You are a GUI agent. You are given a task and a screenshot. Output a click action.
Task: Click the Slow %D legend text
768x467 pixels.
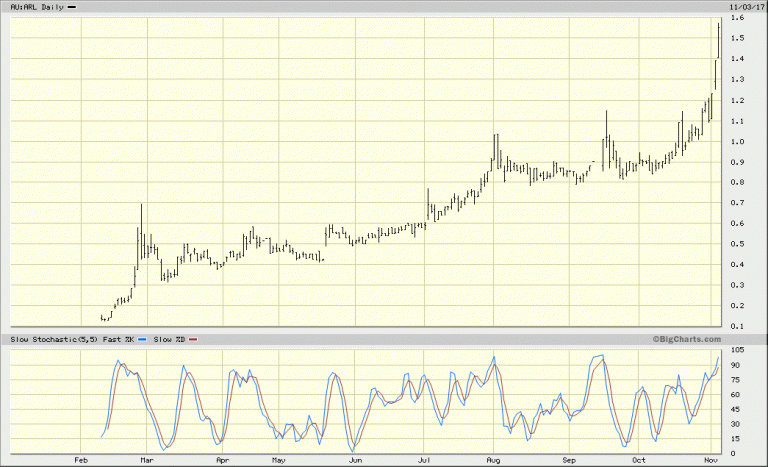(169, 340)
